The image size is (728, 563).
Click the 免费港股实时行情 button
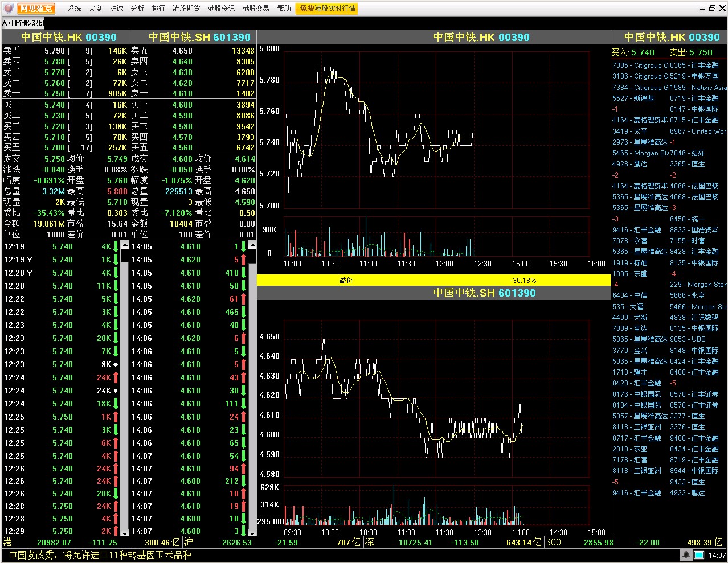(x=328, y=9)
